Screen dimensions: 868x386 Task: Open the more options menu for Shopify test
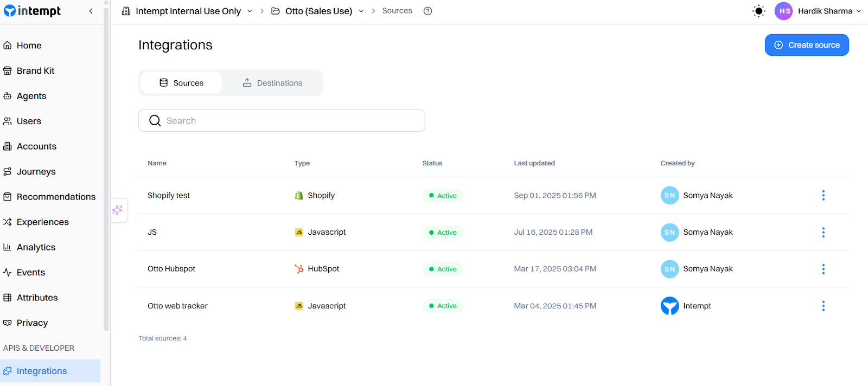824,195
